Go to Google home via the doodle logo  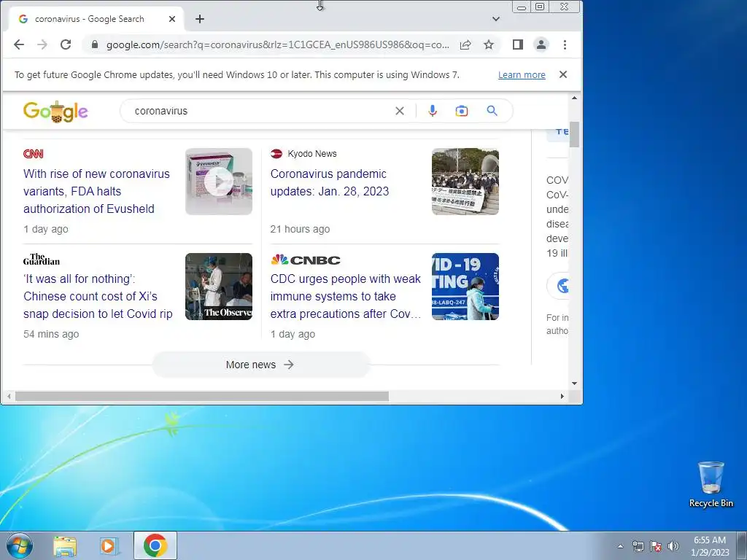(55, 112)
